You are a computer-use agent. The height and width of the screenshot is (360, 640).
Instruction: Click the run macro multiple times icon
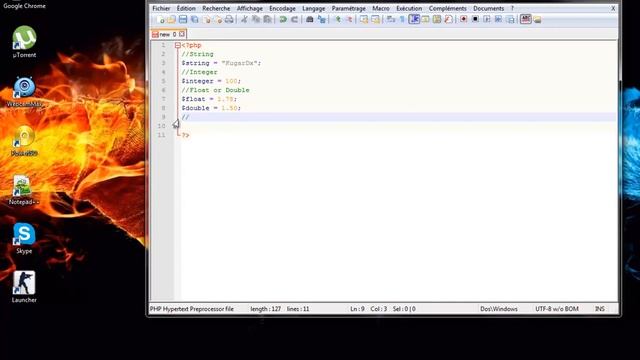pyautogui.click(x=498, y=19)
